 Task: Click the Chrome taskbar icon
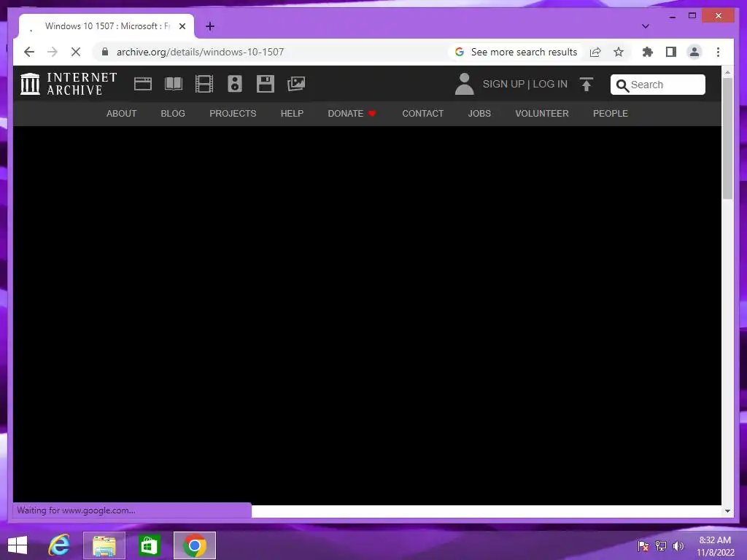coord(195,545)
